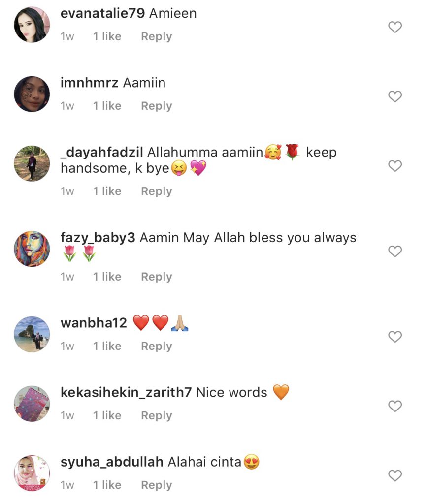Like _dayahfadzil's comment using heart icon
This screenshot has width=427, height=504.
395,166
